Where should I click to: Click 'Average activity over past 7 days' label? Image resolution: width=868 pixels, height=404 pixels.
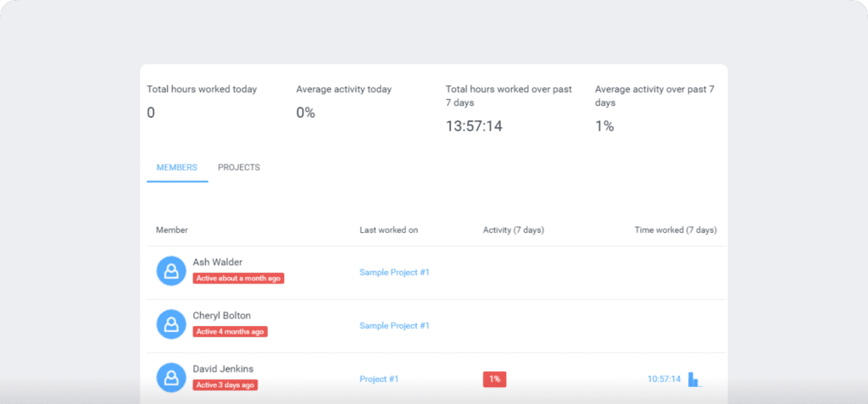click(655, 96)
